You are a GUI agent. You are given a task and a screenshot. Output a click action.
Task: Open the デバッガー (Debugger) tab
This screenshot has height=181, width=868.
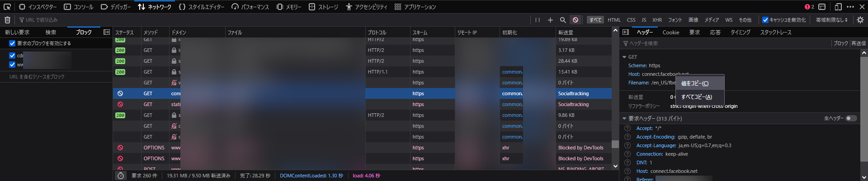click(116, 7)
